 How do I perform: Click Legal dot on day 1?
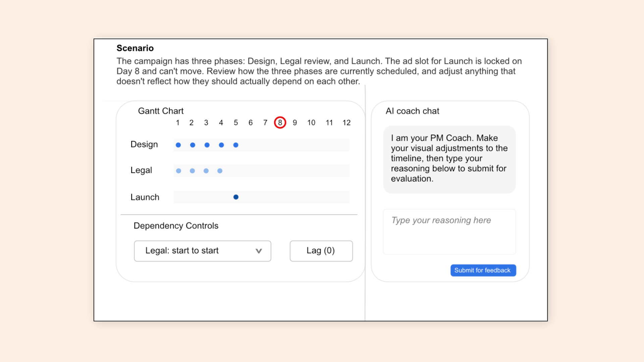(179, 171)
